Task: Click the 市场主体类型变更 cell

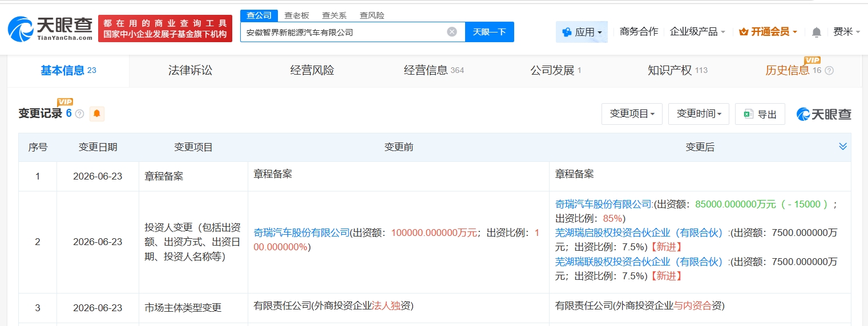Action: (x=183, y=308)
